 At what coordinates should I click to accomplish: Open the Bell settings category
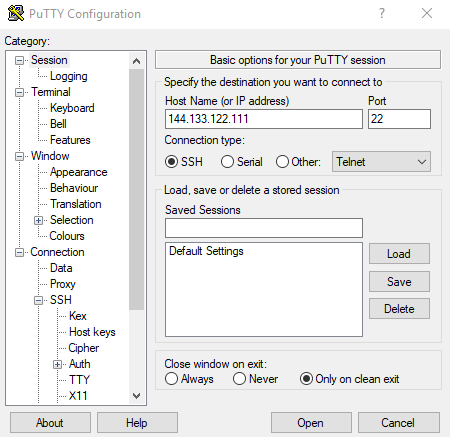(x=58, y=124)
